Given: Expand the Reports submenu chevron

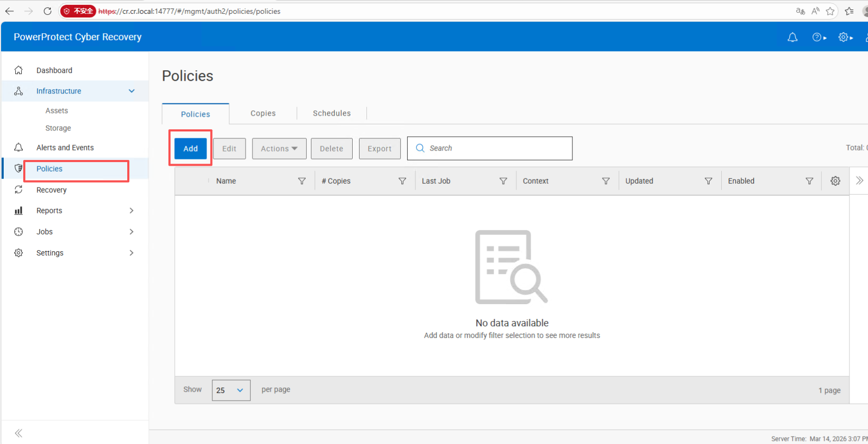Looking at the screenshot, I should coord(131,211).
